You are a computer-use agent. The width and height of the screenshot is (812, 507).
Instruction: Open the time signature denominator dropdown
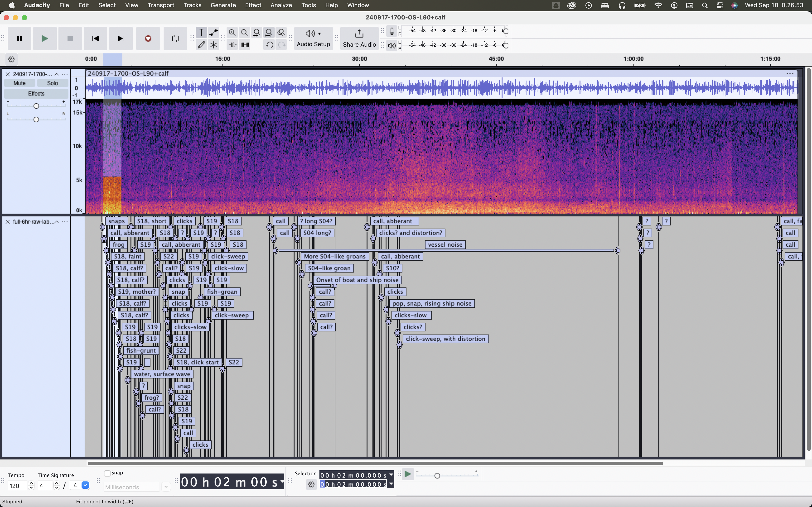click(85, 485)
